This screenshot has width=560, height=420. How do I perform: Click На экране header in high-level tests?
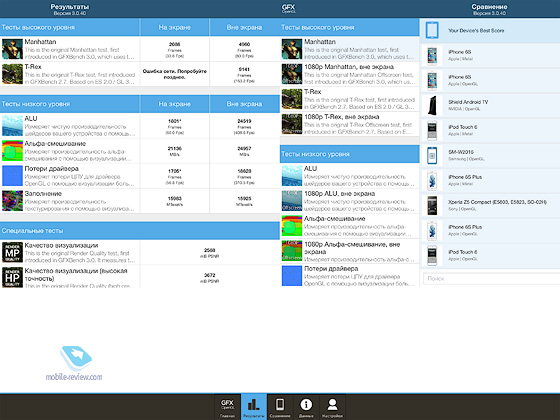(175, 28)
